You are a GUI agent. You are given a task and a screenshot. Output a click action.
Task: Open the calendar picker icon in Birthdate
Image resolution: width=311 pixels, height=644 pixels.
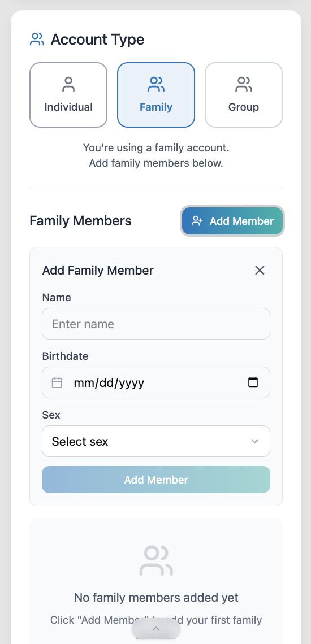tap(253, 382)
